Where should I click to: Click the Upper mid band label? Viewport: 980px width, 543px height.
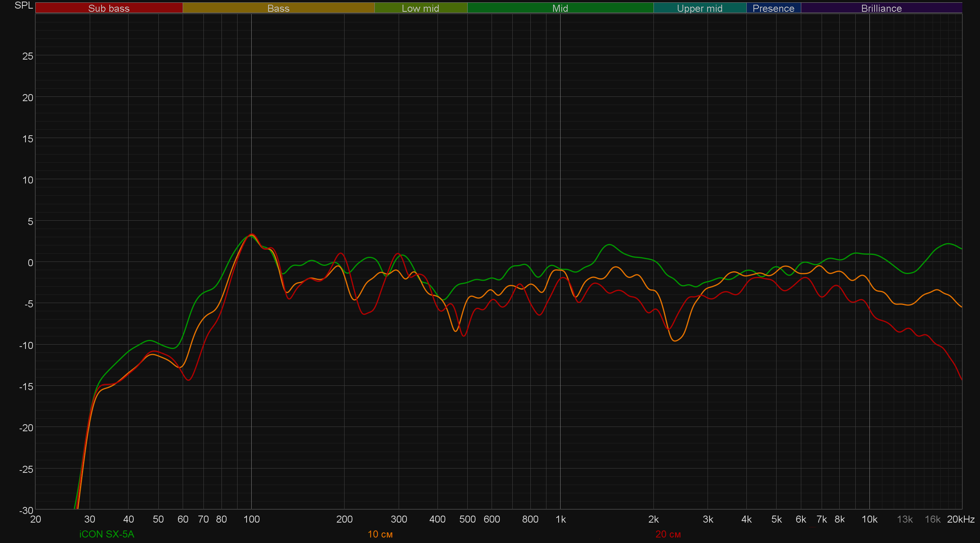[x=699, y=8]
